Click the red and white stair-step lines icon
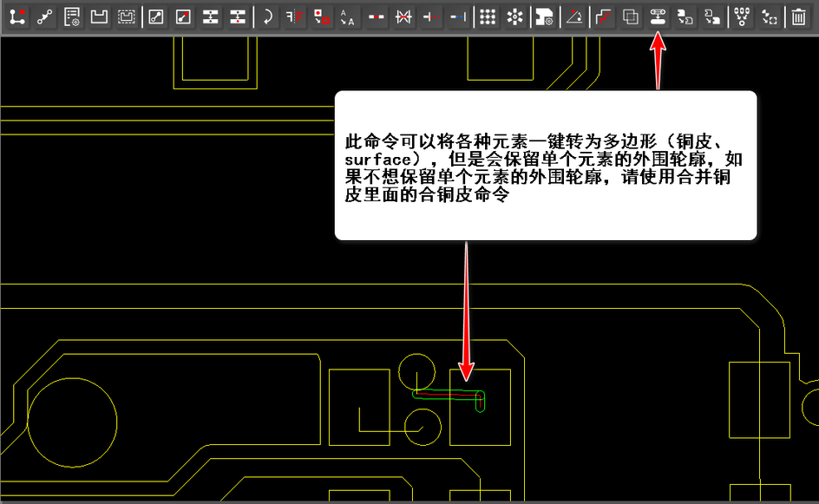 (x=603, y=16)
